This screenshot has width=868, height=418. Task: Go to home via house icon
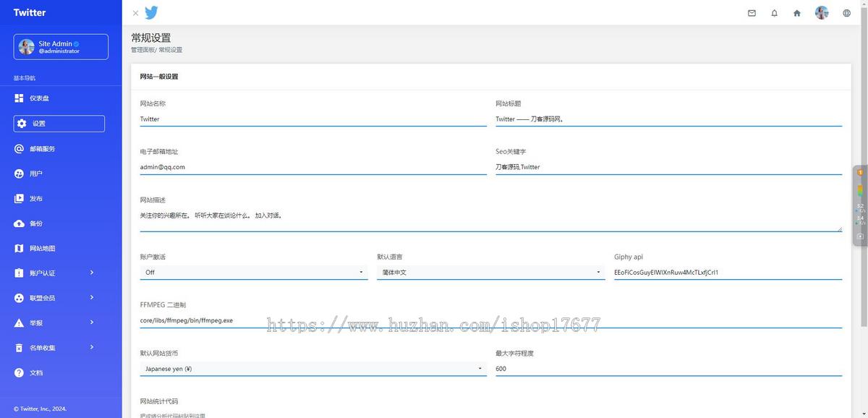tap(797, 13)
